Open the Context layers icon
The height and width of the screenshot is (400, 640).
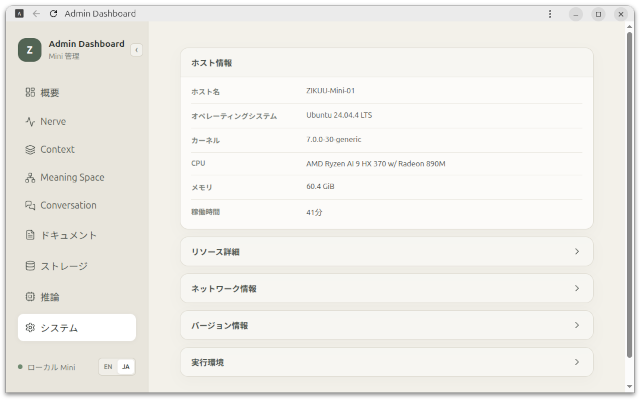[30, 149]
